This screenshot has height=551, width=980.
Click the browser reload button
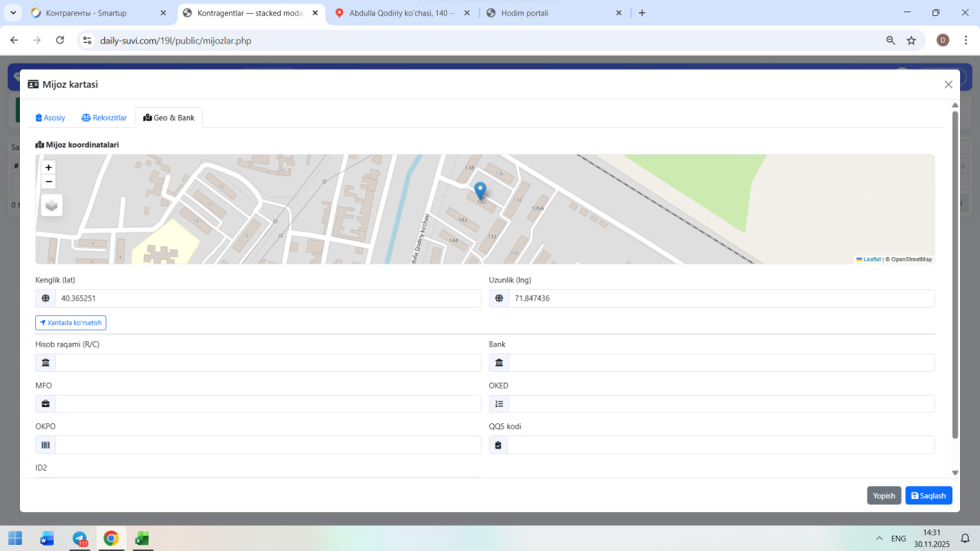(x=60, y=41)
